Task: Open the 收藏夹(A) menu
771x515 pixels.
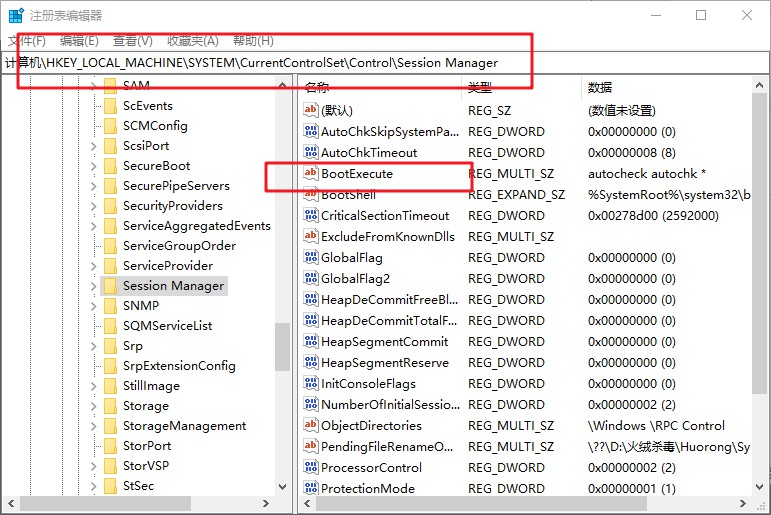Action: (192, 41)
